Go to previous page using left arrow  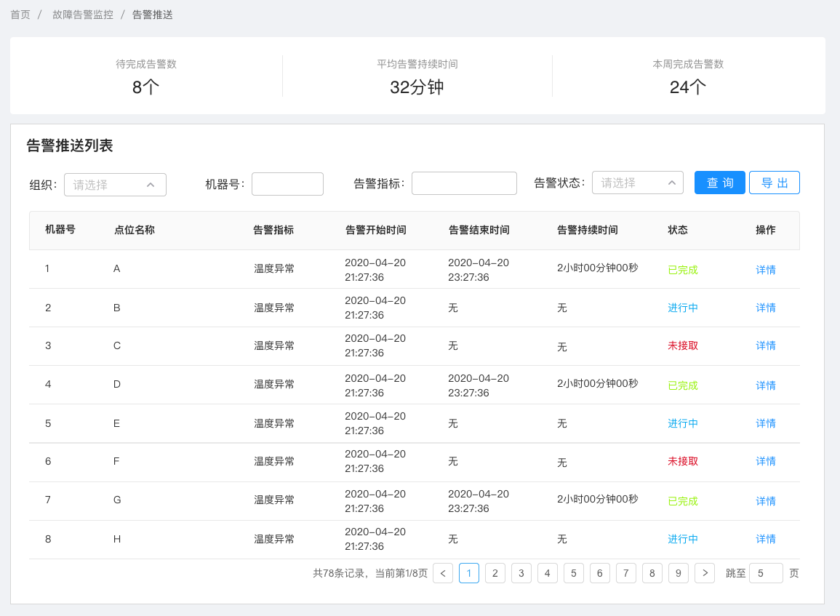pyautogui.click(x=443, y=573)
